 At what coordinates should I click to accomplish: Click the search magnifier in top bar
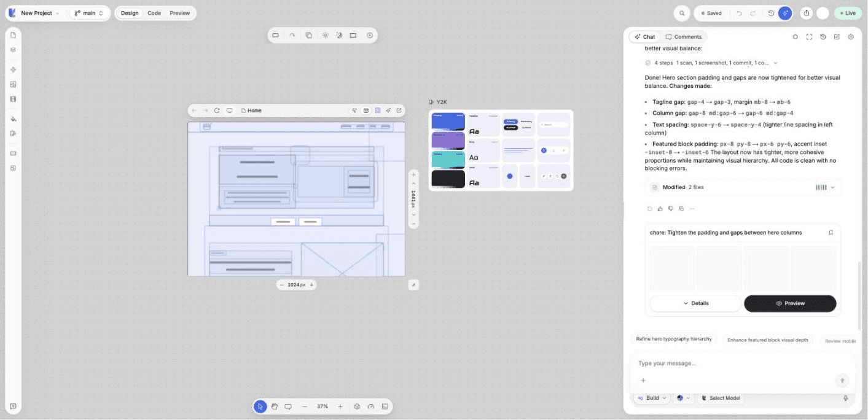(681, 13)
